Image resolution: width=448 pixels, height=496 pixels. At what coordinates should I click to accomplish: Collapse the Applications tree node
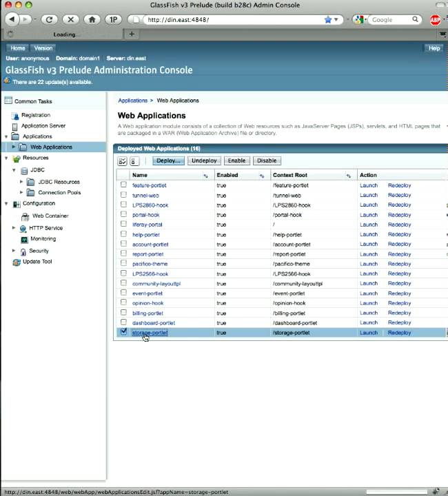tap(6, 136)
